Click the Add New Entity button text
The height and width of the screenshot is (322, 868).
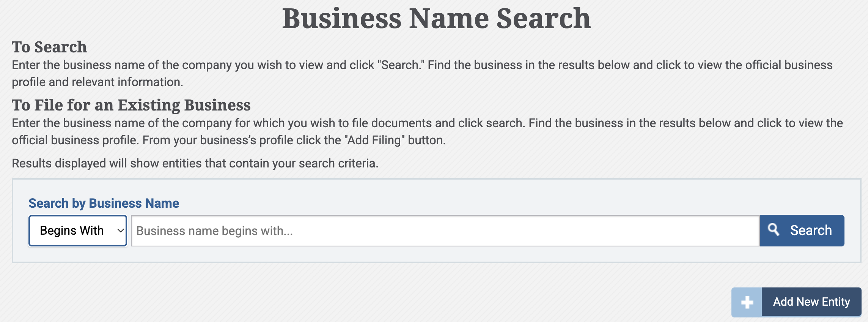coord(811,302)
